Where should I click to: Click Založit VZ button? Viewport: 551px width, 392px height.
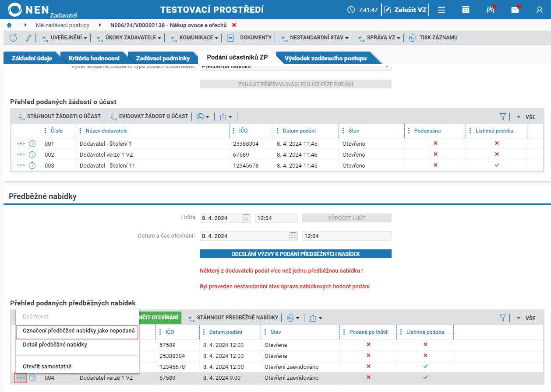pyautogui.click(x=406, y=10)
